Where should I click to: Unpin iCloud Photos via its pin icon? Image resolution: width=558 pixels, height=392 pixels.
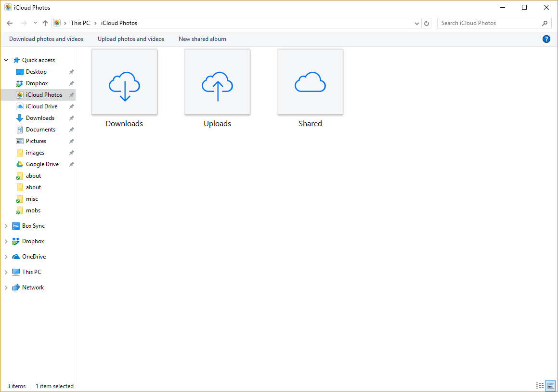click(71, 95)
